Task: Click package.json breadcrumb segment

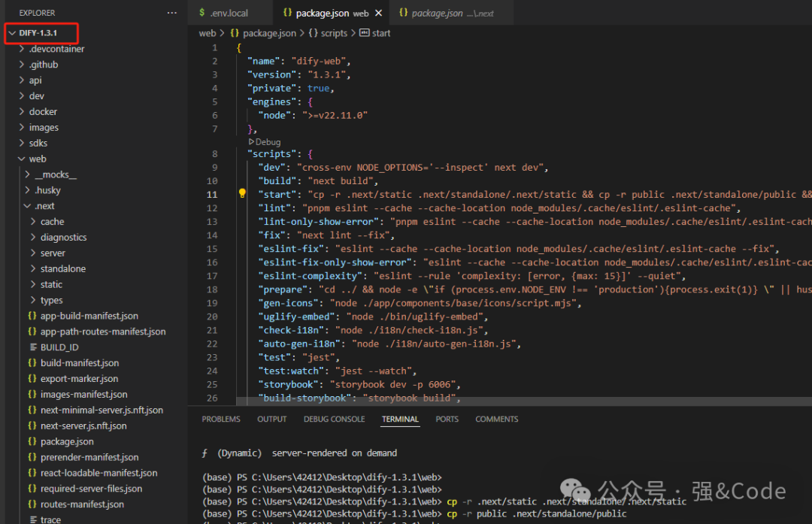Action: (x=269, y=33)
